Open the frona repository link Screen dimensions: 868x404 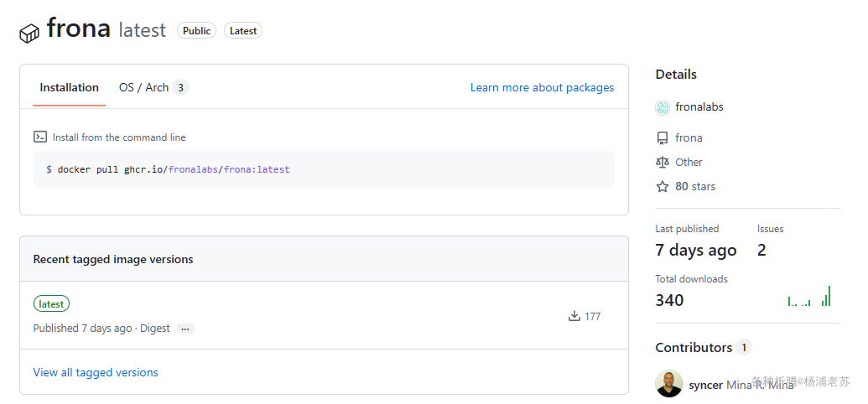pos(689,137)
